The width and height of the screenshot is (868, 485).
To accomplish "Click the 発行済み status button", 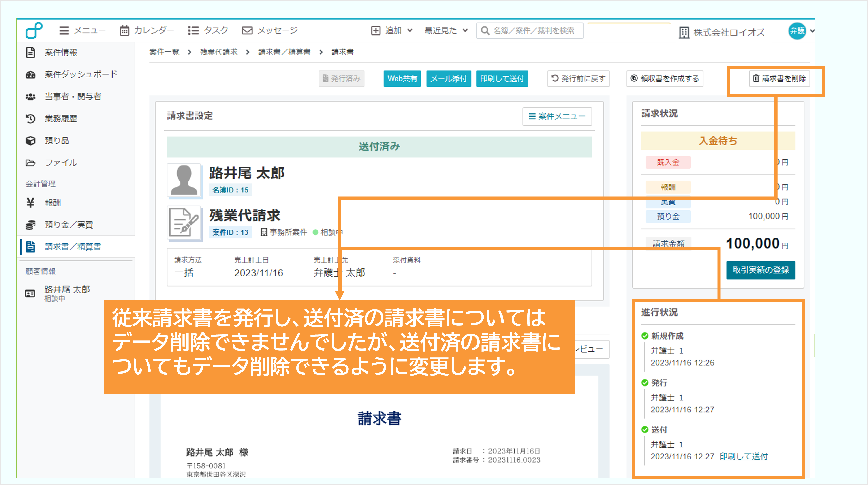I will tap(341, 79).
